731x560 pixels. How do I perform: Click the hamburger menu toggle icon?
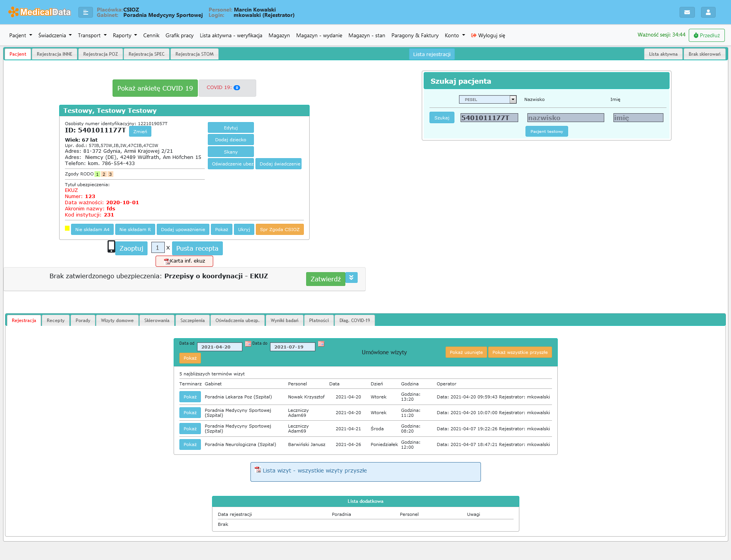click(x=85, y=13)
